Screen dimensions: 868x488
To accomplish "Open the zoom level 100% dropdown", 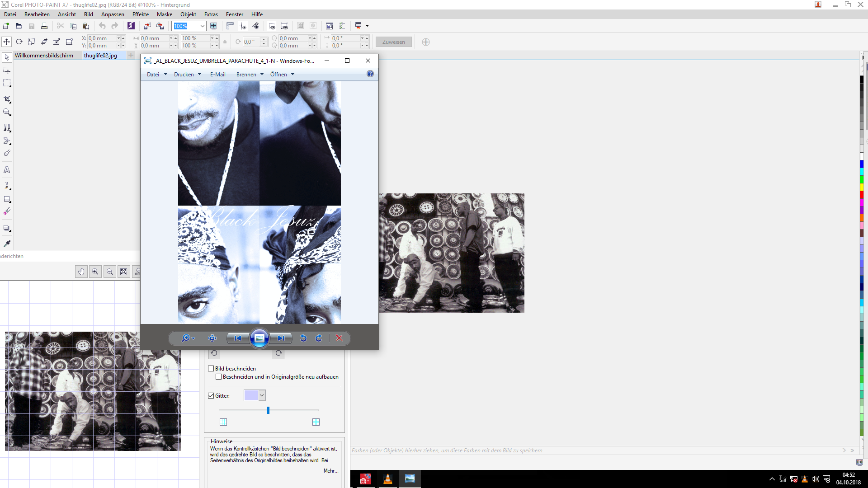I will 202,26.
